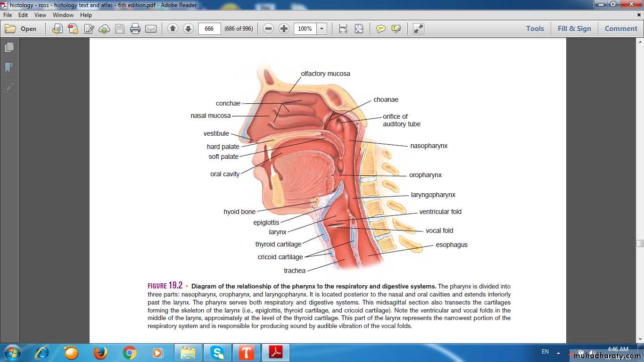Open the View menu
Screen dimensions: 644x362
point(40,15)
